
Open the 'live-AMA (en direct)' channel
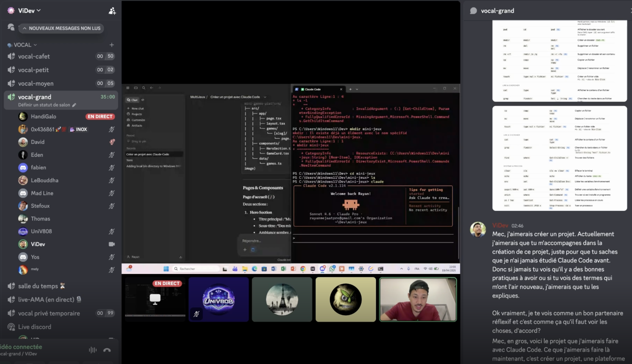coord(61,300)
